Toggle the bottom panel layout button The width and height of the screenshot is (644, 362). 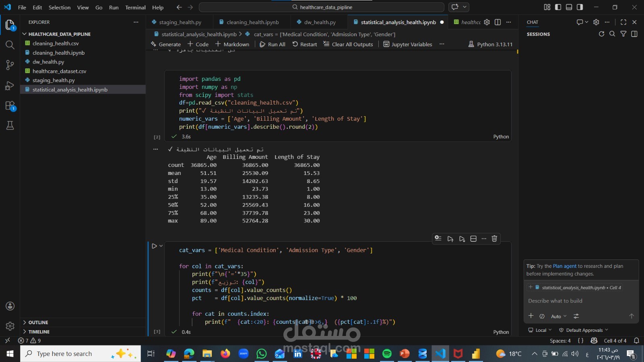(x=569, y=7)
